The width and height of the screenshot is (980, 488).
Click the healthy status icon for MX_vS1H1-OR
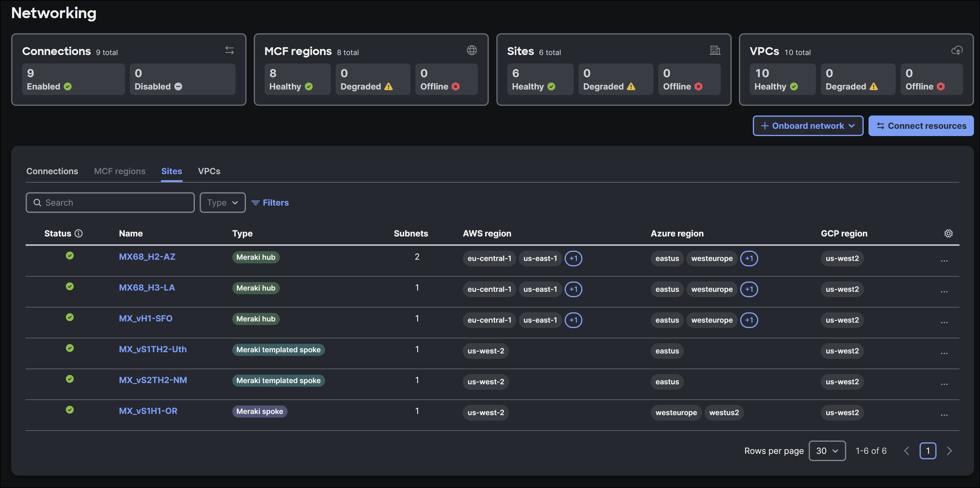click(x=69, y=410)
